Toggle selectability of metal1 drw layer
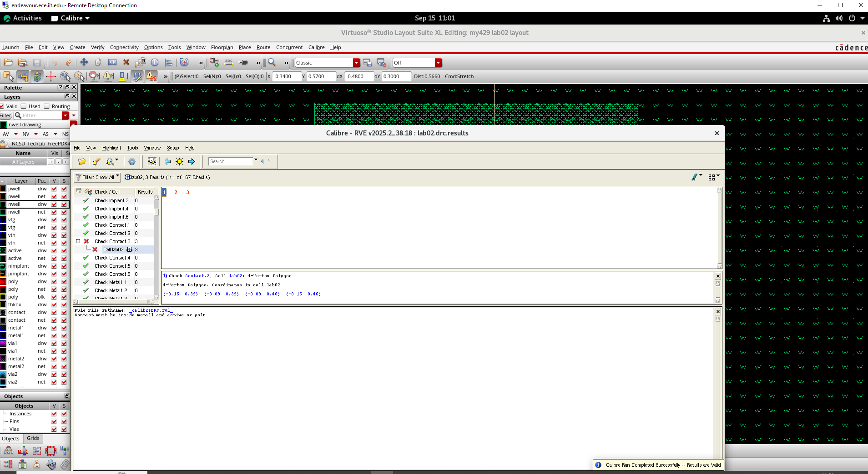This screenshot has width=868, height=474. coord(64,328)
